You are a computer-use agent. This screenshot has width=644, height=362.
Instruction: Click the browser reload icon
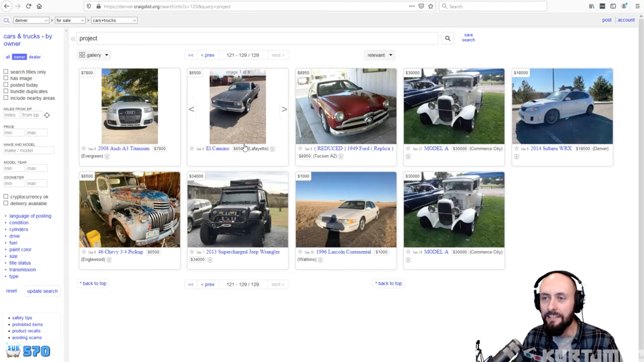(28, 6)
